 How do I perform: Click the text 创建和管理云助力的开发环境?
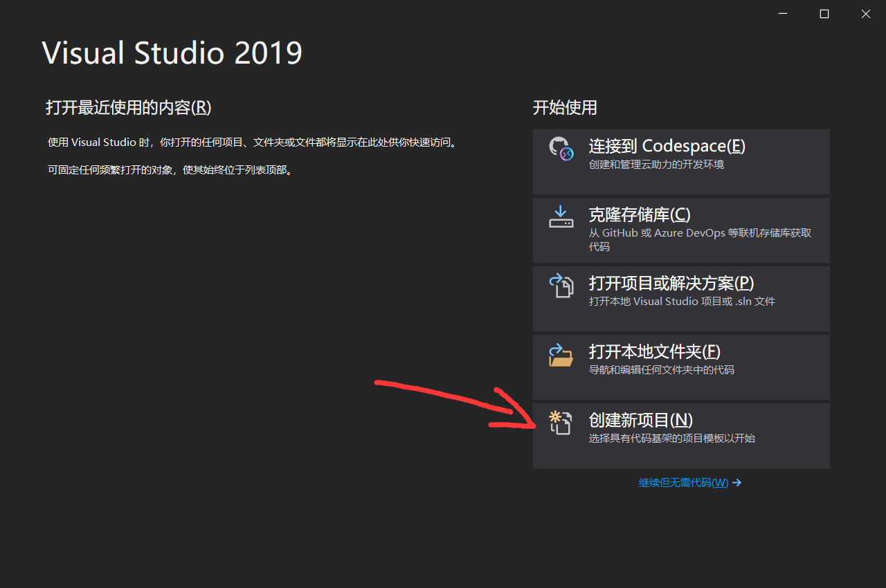point(657,165)
